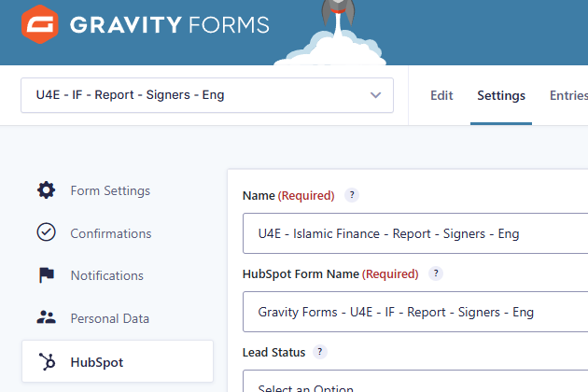Click the Name text input field
The width and height of the screenshot is (588, 392).
click(415, 233)
